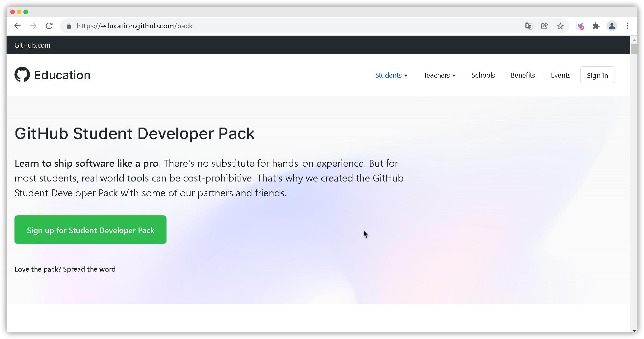Open the Benefits page
The width and height of the screenshot is (644, 339).
523,75
